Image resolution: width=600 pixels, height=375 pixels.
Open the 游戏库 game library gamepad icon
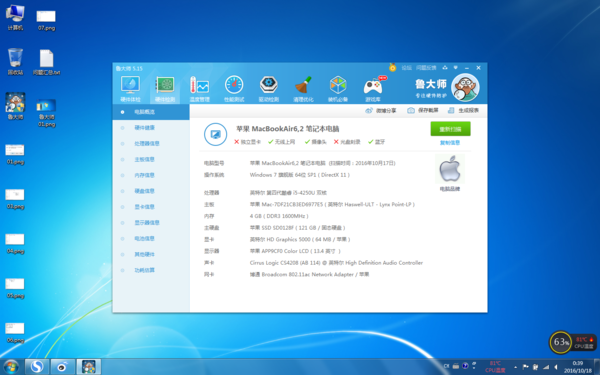(373, 89)
